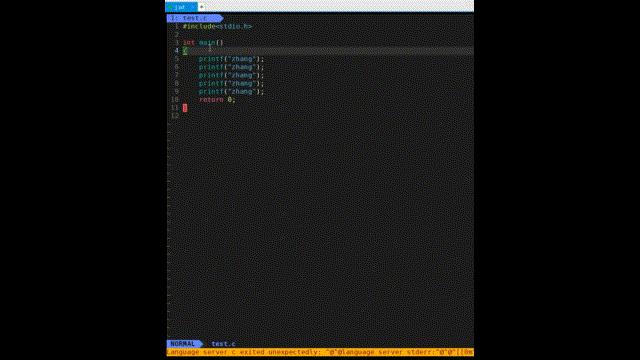This screenshot has width=640, height=360.
Task: Open a new terminal tab with plus
Action: 202,7
